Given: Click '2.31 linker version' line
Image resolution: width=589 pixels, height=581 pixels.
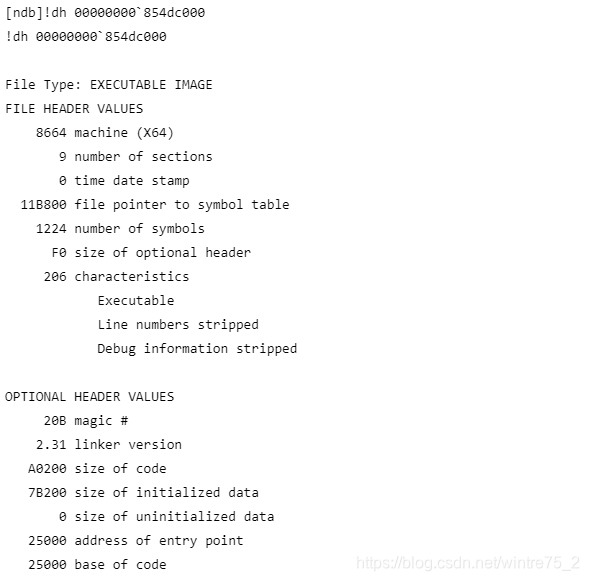Looking at the screenshot, I should click(x=109, y=445).
